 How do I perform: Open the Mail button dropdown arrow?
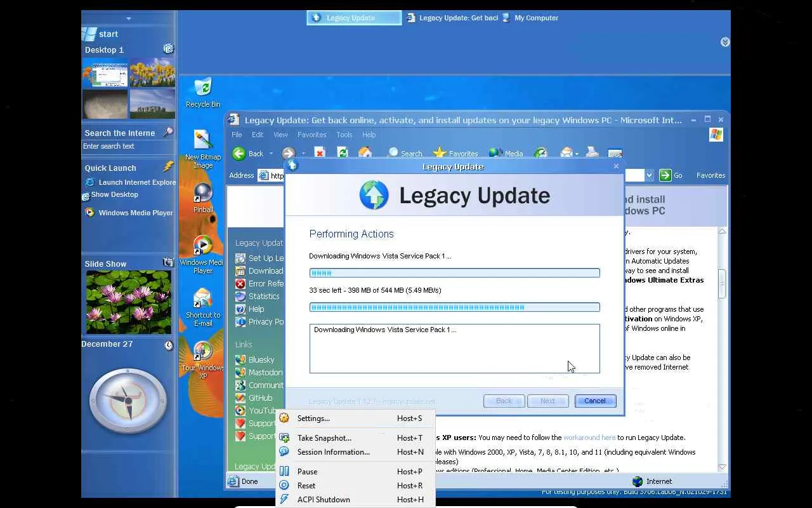pyautogui.click(x=577, y=154)
